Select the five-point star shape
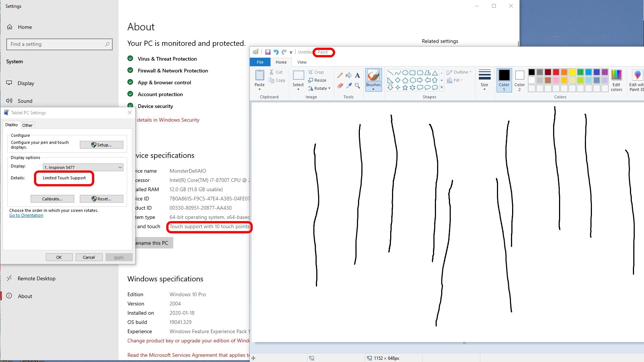644x362 pixels. tap(405, 88)
